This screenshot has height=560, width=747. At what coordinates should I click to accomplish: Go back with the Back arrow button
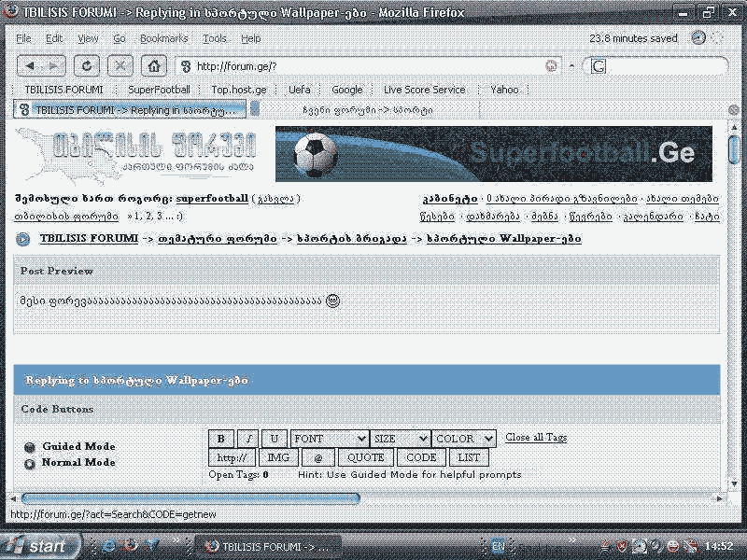click(30, 65)
